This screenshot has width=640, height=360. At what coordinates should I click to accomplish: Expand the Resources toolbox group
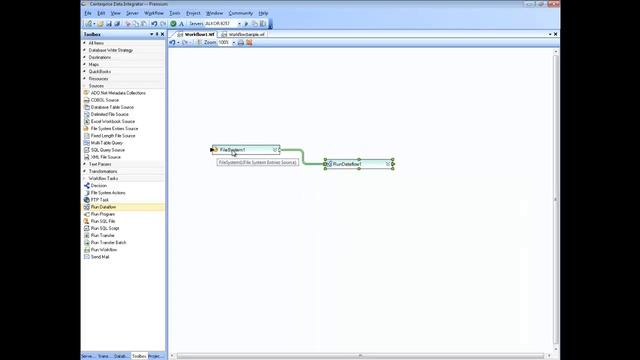point(84,79)
